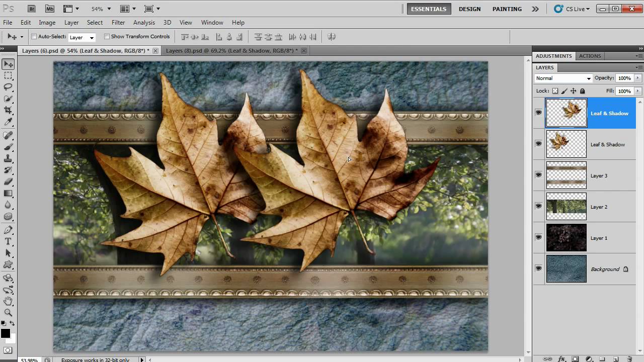This screenshot has width=644, height=362.
Task: Enable the Auto-Select checkbox
Action: [34, 37]
